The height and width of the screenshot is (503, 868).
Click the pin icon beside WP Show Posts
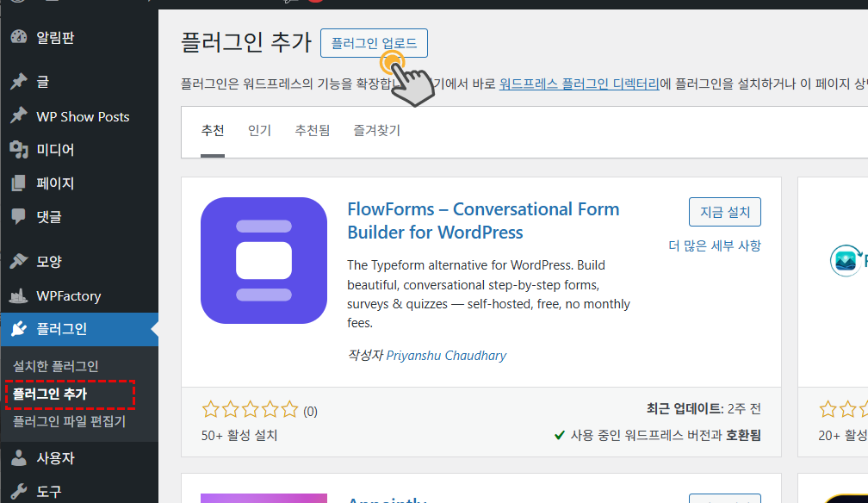[x=19, y=115]
